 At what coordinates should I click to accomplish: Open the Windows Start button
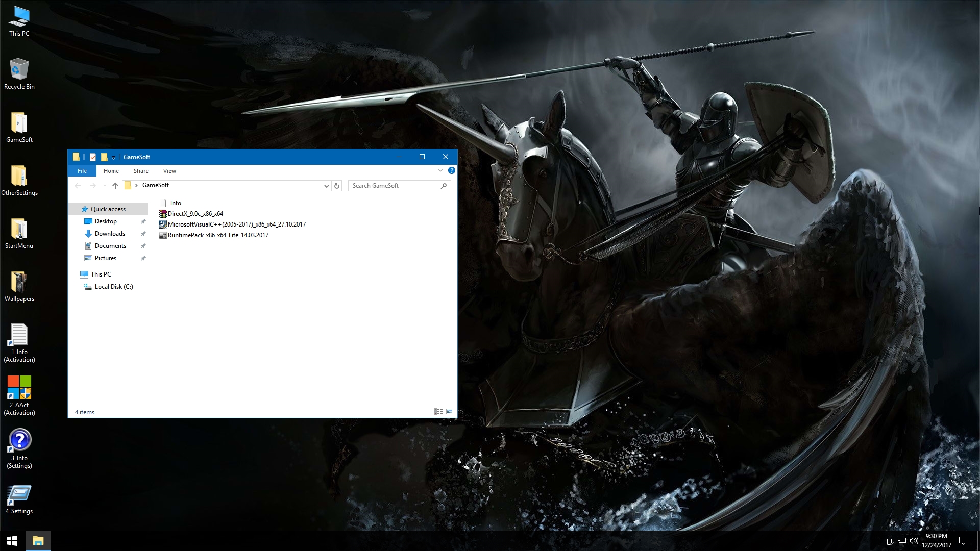click(x=12, y=541)
